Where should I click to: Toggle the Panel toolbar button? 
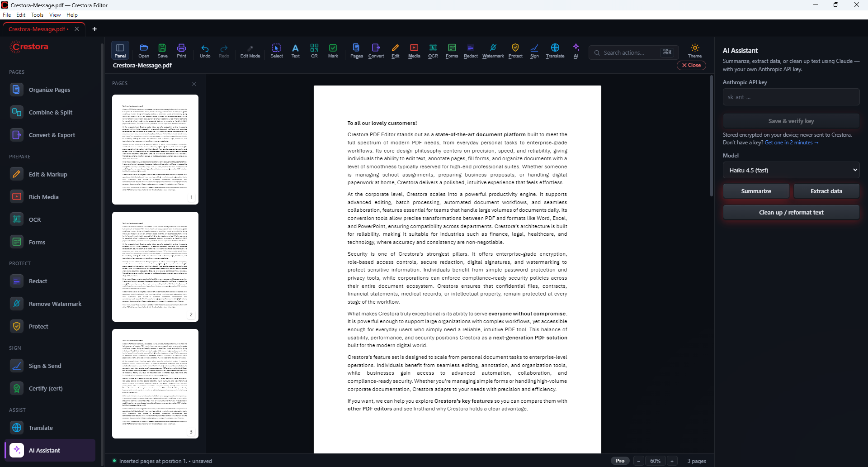(120, 51)
